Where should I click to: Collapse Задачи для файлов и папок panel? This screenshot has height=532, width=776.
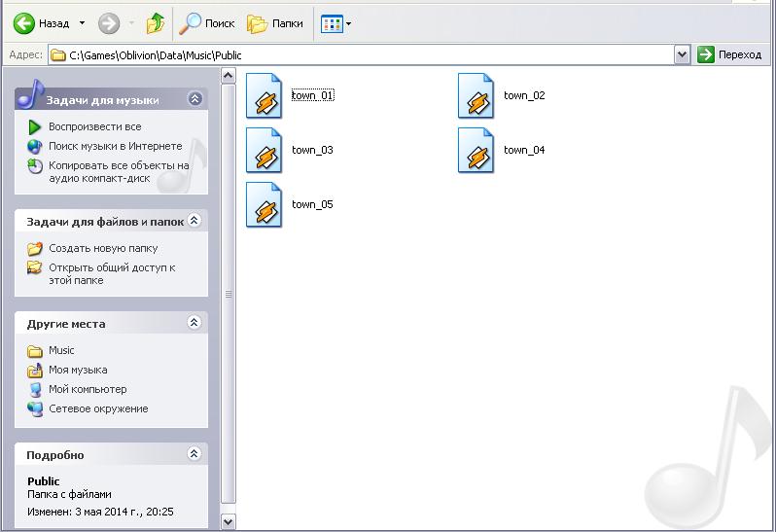pos(194,220)
